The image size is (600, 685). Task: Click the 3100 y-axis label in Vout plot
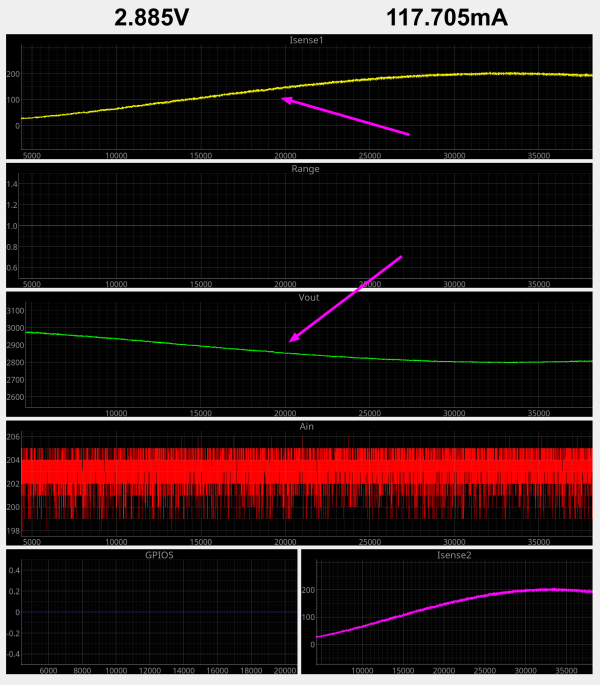[x=14, y=312]
